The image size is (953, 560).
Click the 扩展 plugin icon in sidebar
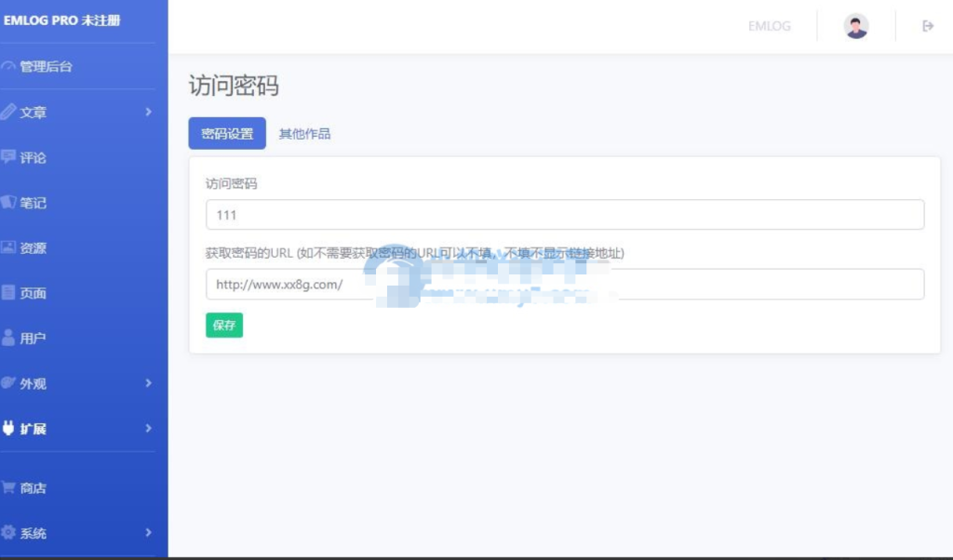pos(11,429)
